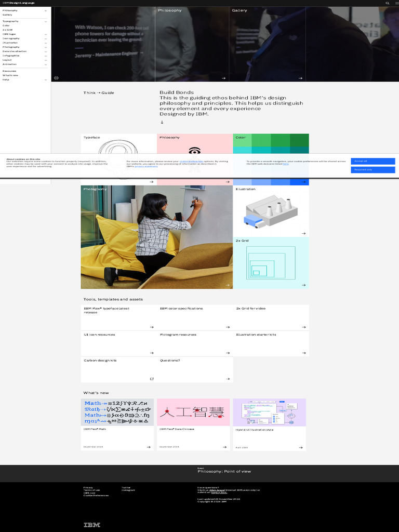Click arrow on Pictogram resources tile
This screenshot has height=532, width=399.
click(x=228, y=353)
